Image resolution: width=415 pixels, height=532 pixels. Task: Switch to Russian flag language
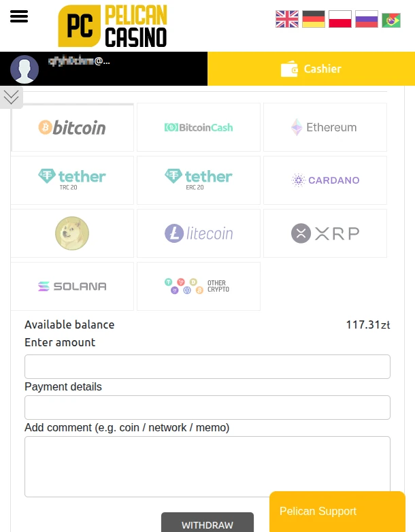367,19
